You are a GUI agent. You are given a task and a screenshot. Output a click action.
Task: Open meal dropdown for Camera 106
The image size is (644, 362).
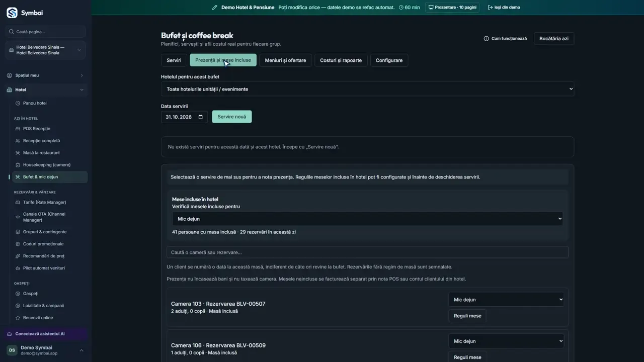coord(506,341)
